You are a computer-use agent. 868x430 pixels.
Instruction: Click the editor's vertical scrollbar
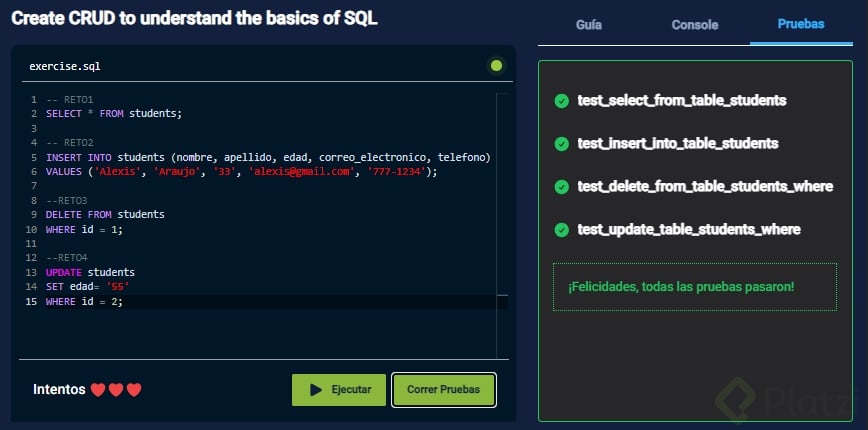(x=502, y=200)
